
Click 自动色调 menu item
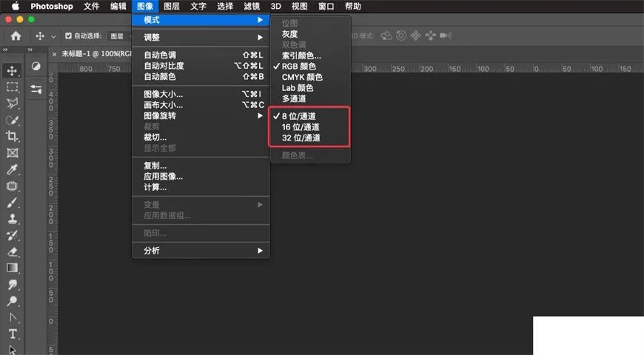[201, 55]
